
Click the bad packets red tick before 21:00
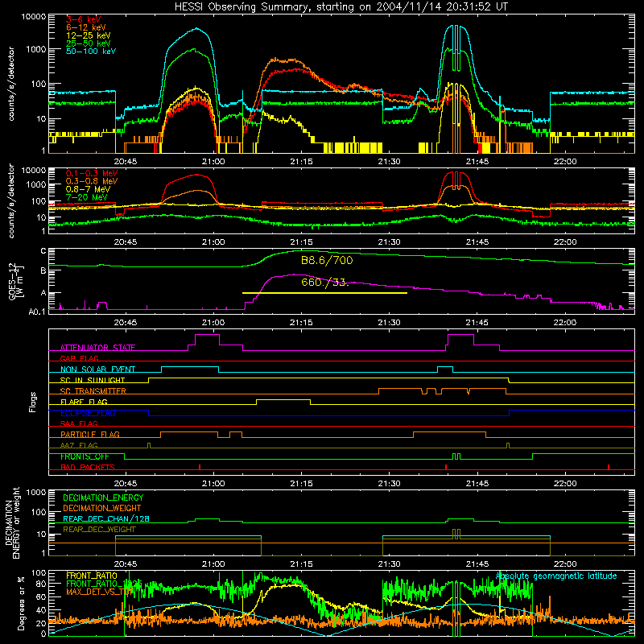(200, 467)
